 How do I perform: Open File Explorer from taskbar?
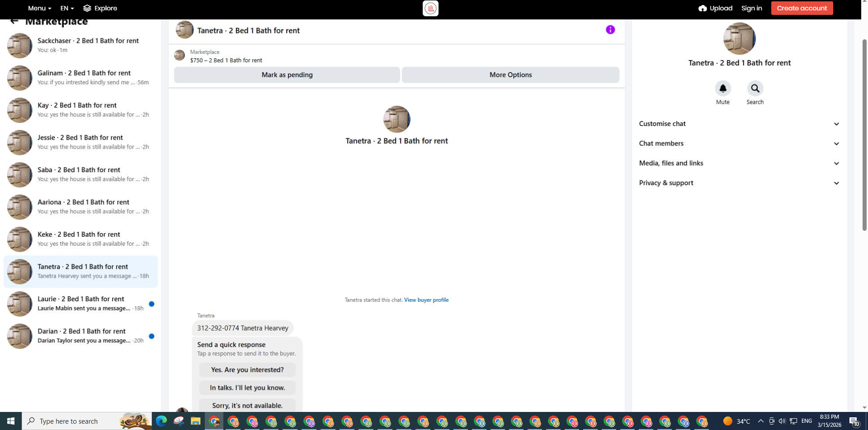tap(195, 421)
